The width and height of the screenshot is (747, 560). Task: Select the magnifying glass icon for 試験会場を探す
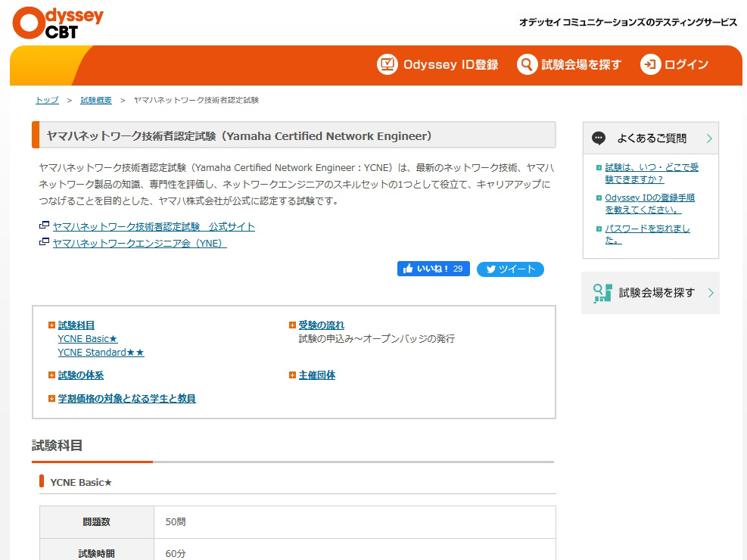click(x=527, y=65)
